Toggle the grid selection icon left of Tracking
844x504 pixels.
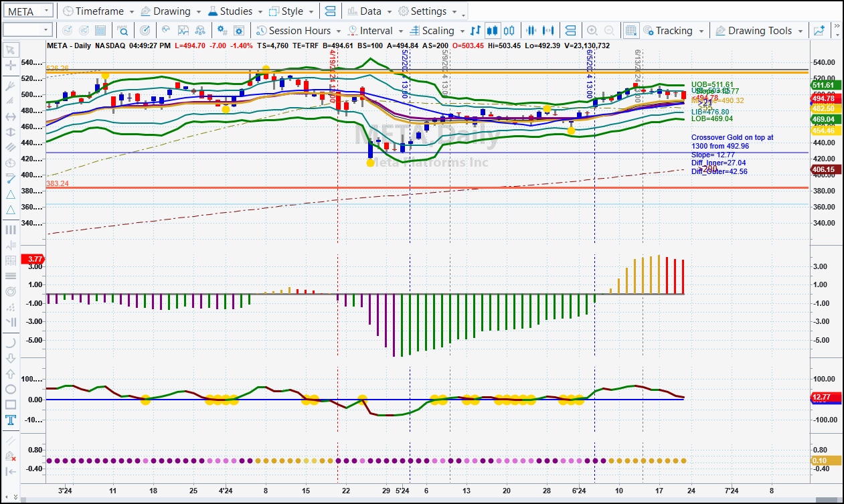631,30
